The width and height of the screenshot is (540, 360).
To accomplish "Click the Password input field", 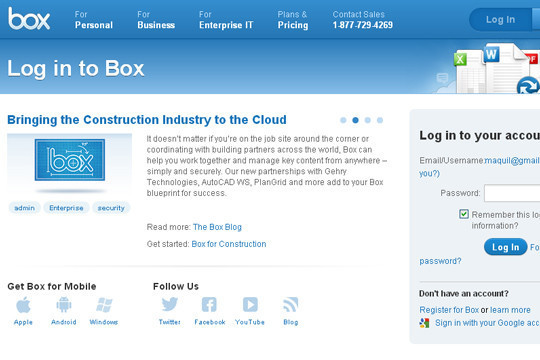I will tap(512, 193).
